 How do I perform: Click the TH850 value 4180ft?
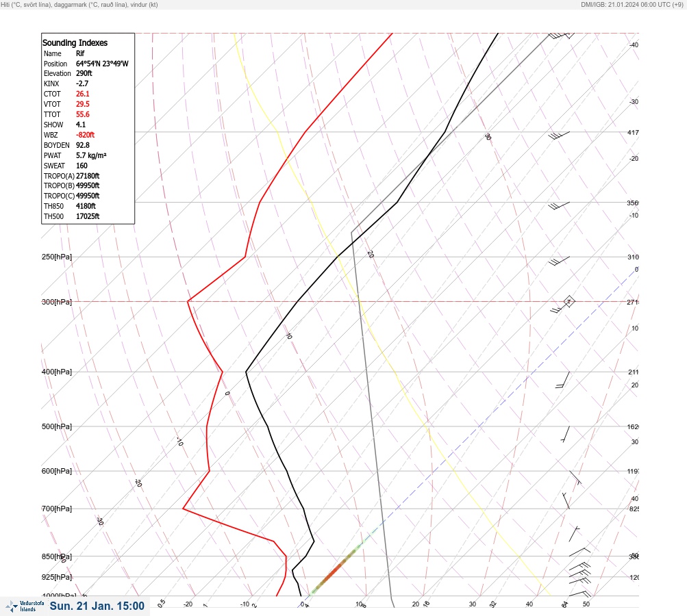[x=86, y=206]
